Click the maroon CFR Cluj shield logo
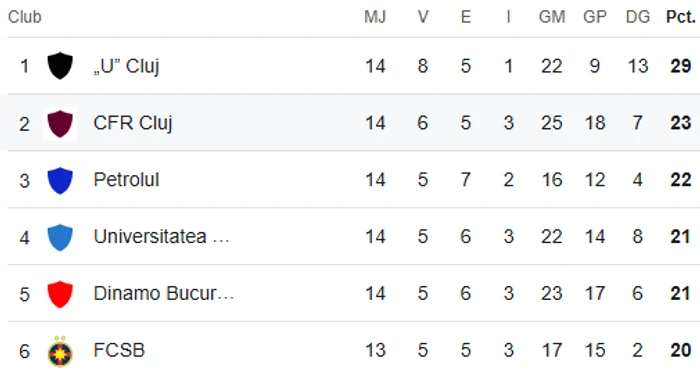700x374 pixels. pyautogui.click(x=60, y=123)
